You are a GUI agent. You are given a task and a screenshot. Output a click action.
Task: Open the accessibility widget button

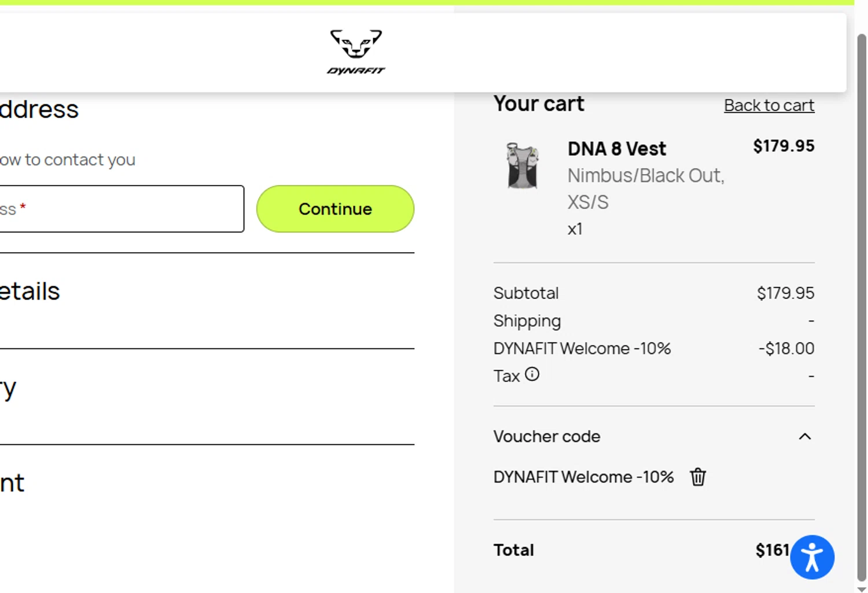(x=812, y=557)
